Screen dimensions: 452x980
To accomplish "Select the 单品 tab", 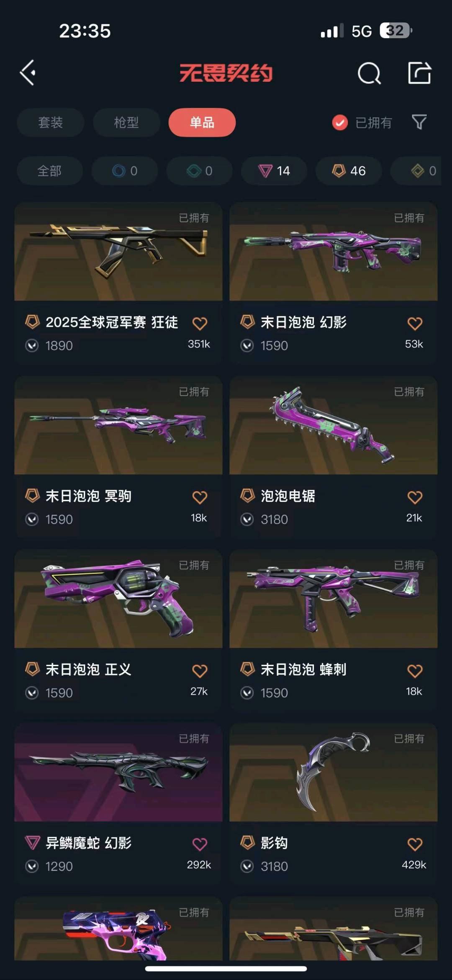I will click(202, 122).
